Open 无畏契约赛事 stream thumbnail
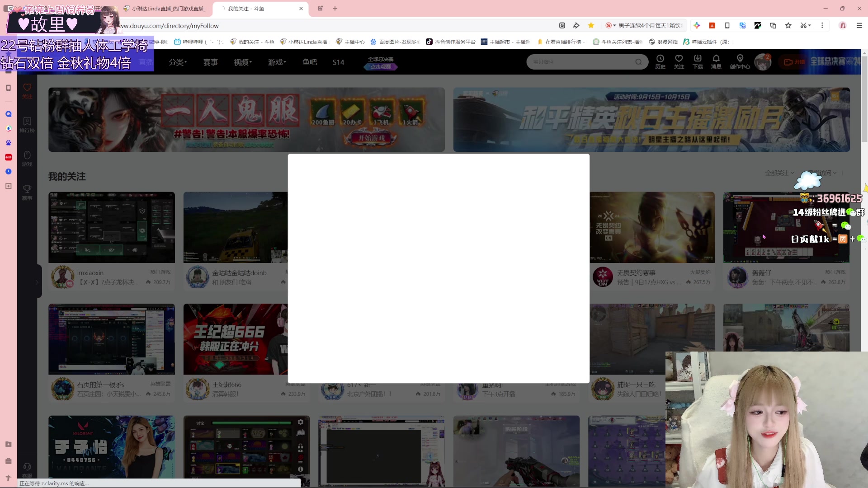This screenshot has height=488, width=868. click(652, 227)
